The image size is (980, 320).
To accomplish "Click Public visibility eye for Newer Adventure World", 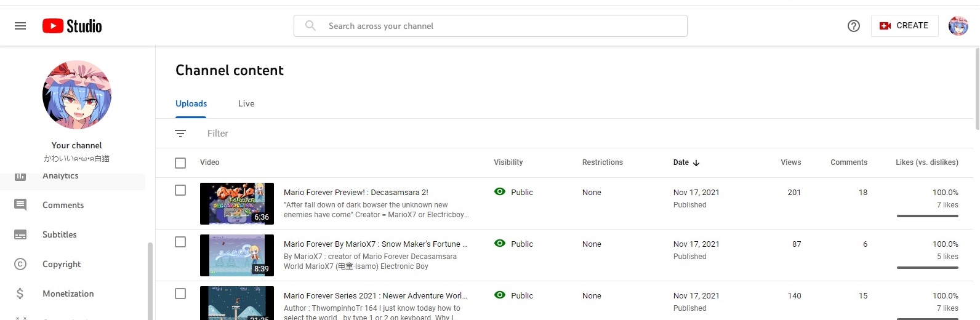I will click(500, 295).
